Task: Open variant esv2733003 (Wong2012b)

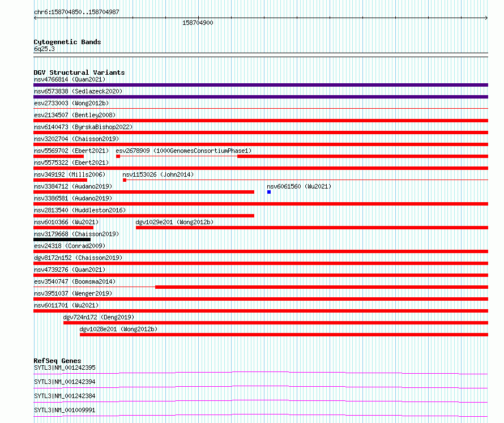Action: coord(71,103)
